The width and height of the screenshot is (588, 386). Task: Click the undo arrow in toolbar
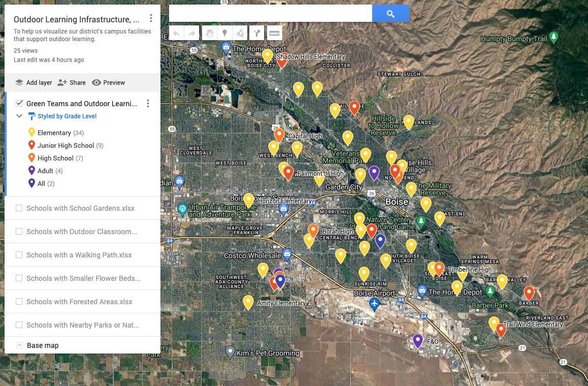point(176,34)
